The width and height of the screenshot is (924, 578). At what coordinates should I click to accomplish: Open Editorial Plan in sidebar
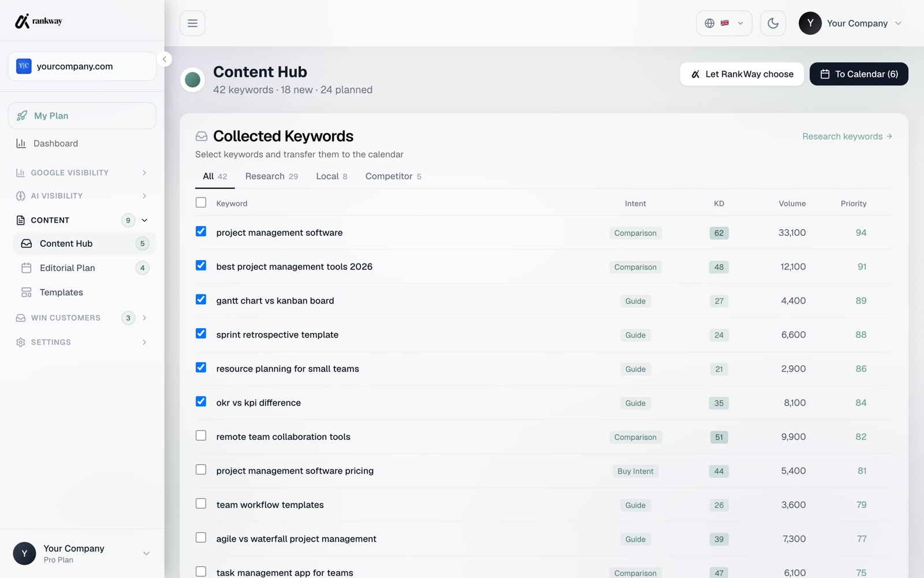(84, 268)
